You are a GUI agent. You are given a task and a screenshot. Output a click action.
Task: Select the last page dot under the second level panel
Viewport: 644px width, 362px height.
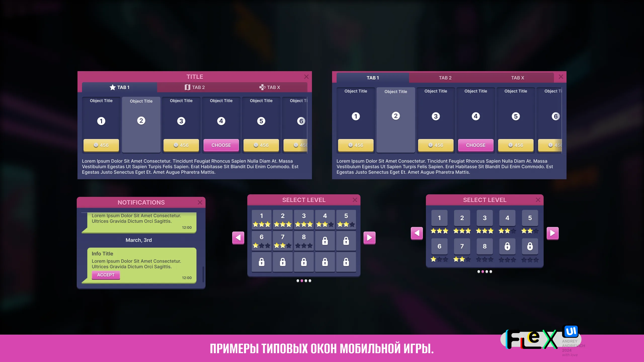pyautogui.click(x=491, y=271)
